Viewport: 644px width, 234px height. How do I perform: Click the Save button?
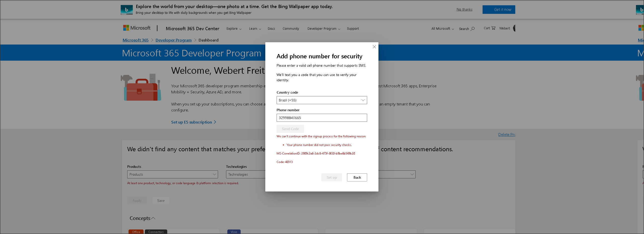click(161, 201)
